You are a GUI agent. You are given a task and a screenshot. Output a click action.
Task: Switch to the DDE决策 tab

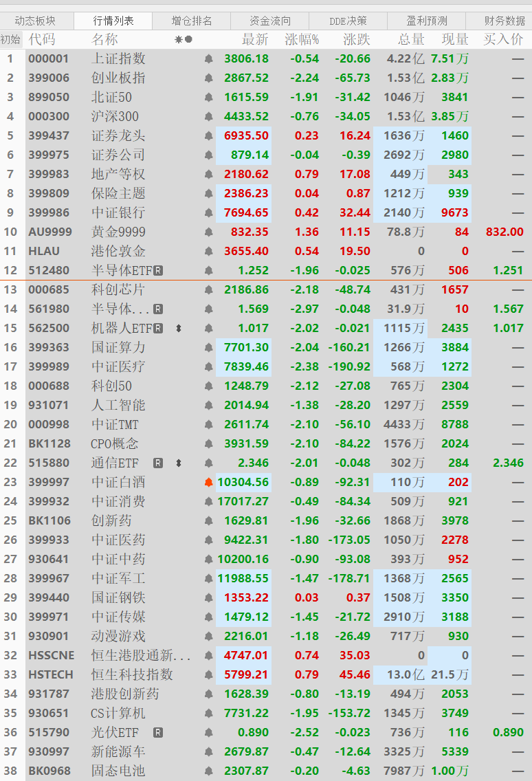tap(348, 21)
